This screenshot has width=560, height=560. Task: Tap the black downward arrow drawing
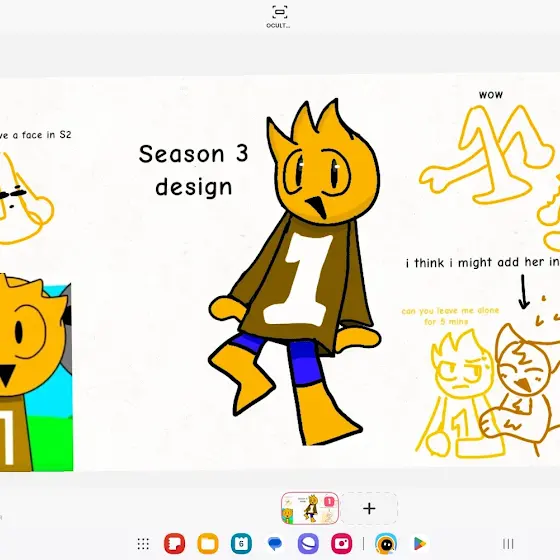coord(524,291)
